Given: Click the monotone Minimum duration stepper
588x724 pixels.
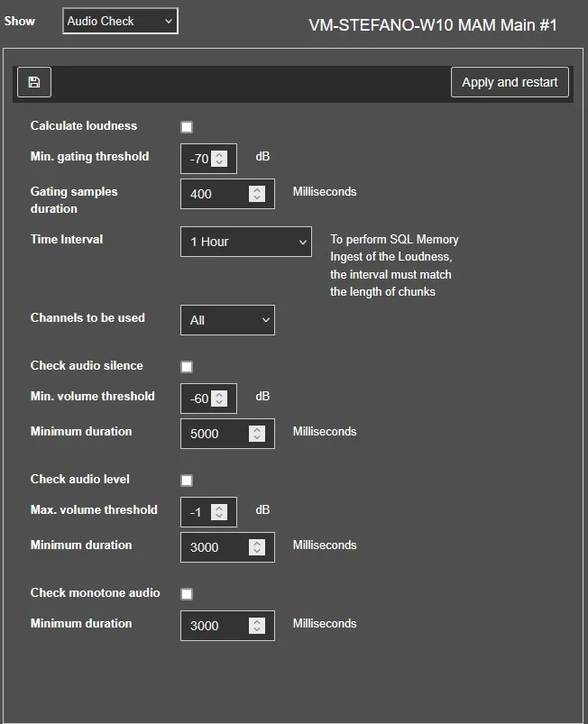Looking at the screenshot, I should pos(257,626).
